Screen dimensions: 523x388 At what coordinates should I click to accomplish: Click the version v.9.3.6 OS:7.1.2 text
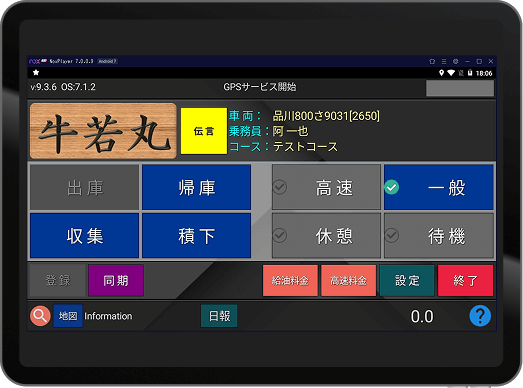pyautogui.click(x=63, y=87)
